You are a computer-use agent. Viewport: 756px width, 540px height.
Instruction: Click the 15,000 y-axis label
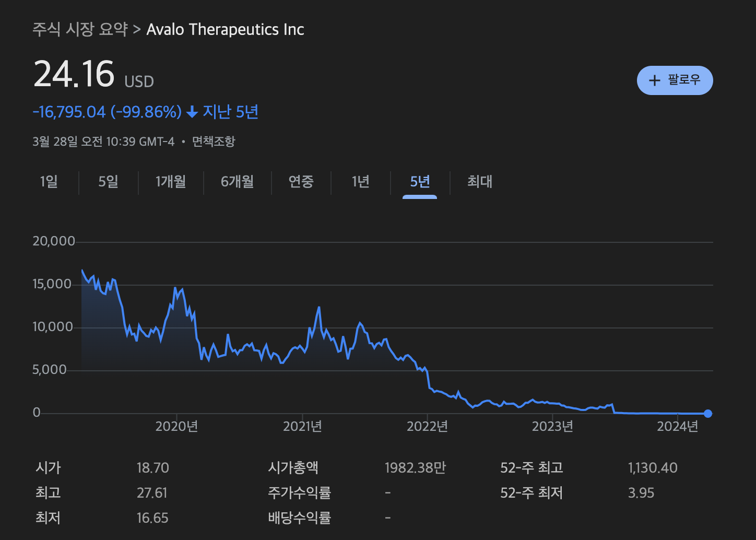point(52,284)
